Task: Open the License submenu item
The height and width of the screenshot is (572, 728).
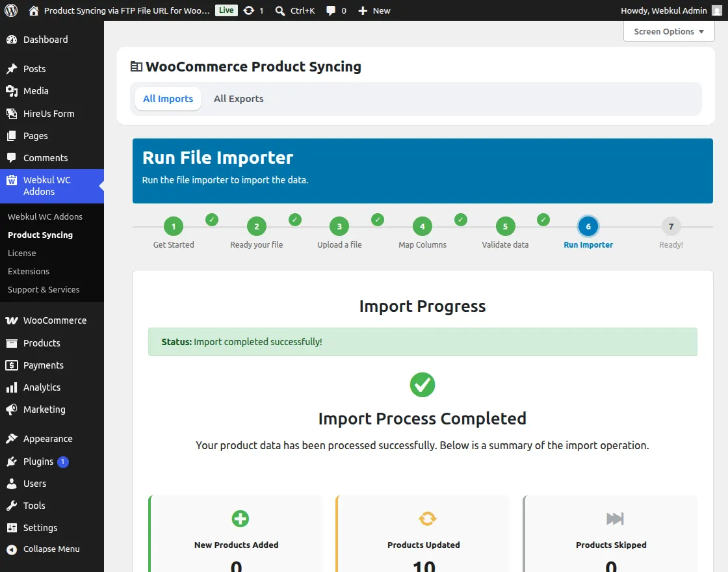Action: [22, 253]
